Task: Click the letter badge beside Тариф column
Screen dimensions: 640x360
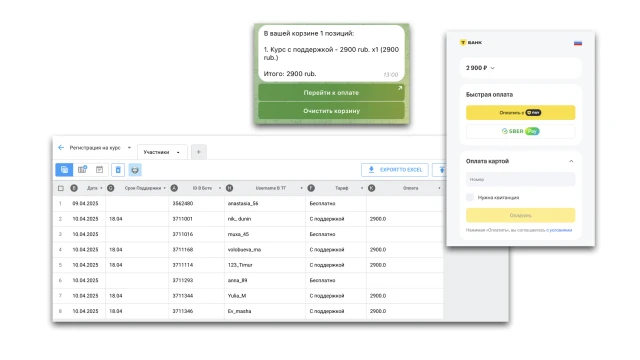Action: coord(311,188)
